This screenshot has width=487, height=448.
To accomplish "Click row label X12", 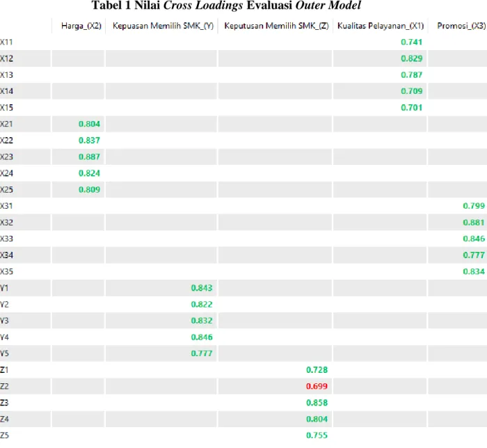I will (x=6, y=58).
